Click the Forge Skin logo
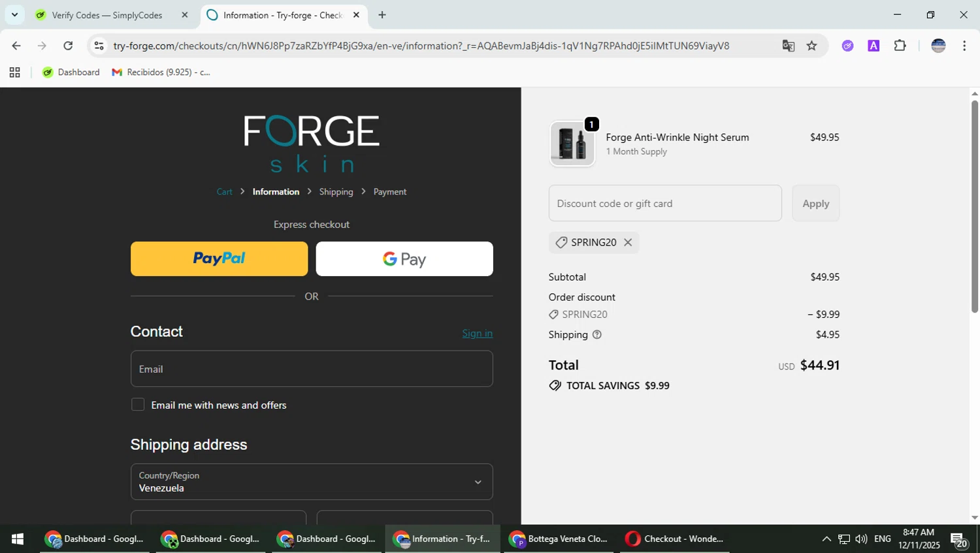 point(312,144)
